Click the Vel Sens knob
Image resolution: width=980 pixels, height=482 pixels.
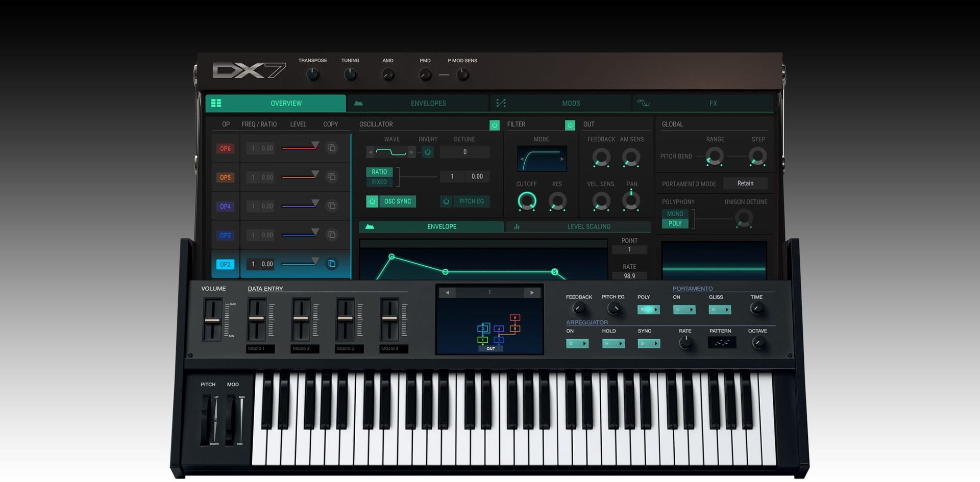click(x=601, y=201)
